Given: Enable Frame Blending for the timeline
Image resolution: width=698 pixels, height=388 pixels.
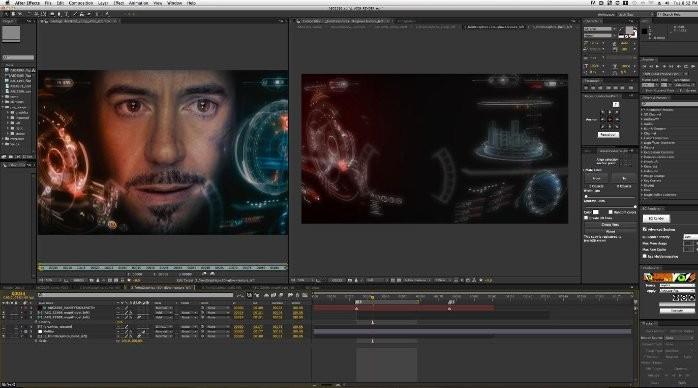Looking at the screenshot, I should pos(272,295).
